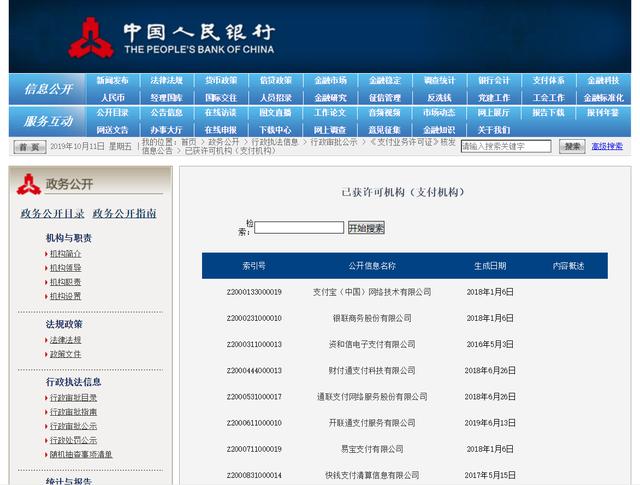Open 金融科技 navigation item
The width and height of the screenshot is (640, 485).
(x=603, y=80)
